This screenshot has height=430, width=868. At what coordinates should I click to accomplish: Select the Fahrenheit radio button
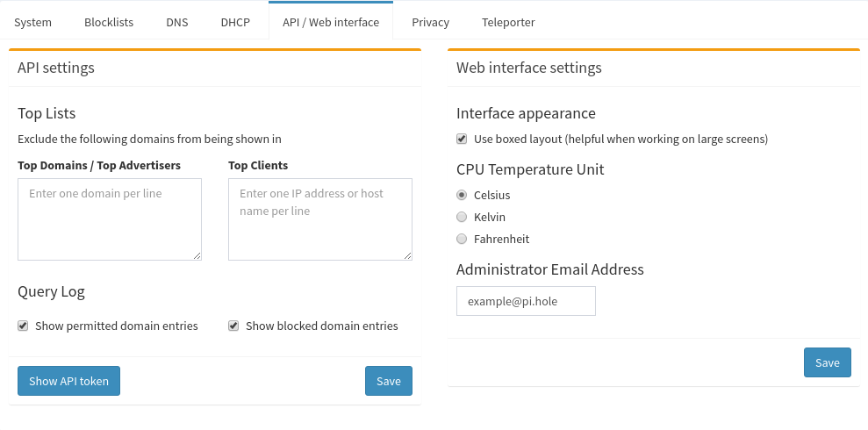point(462,239)
